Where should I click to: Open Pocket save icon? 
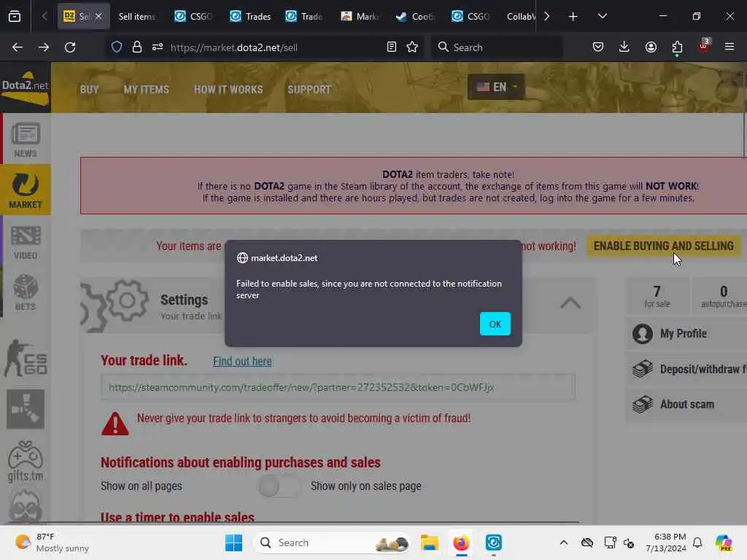(x=598, y=47)
